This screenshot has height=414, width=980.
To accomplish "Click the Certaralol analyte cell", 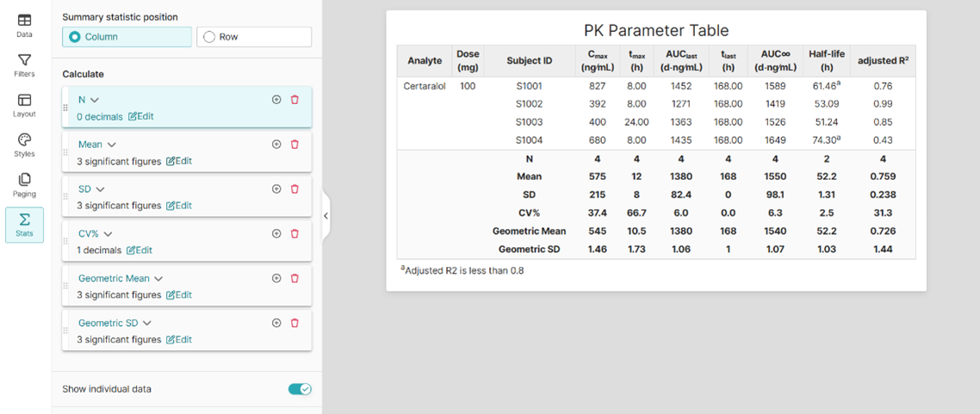I will click(425, 86).
